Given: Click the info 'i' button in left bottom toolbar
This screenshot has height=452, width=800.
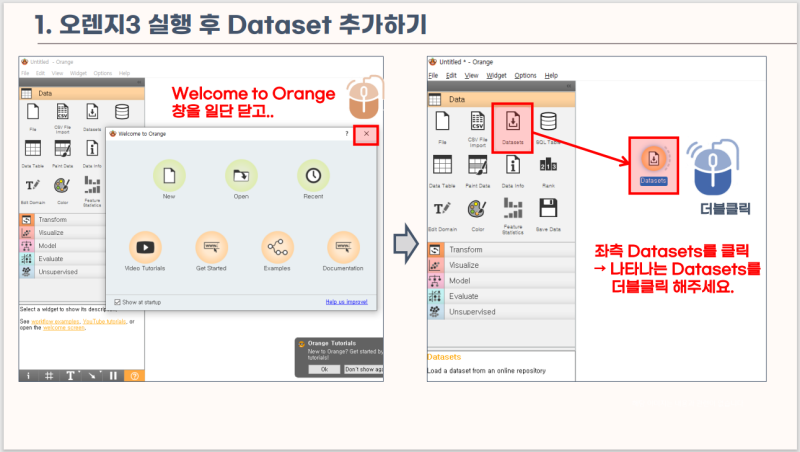Looking at the screenshot, I should click(x=28, y=376).
